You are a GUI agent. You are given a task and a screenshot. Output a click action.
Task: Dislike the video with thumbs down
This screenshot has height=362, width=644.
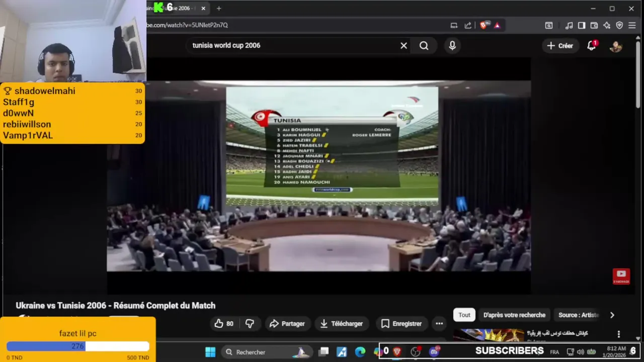(250, 324)
